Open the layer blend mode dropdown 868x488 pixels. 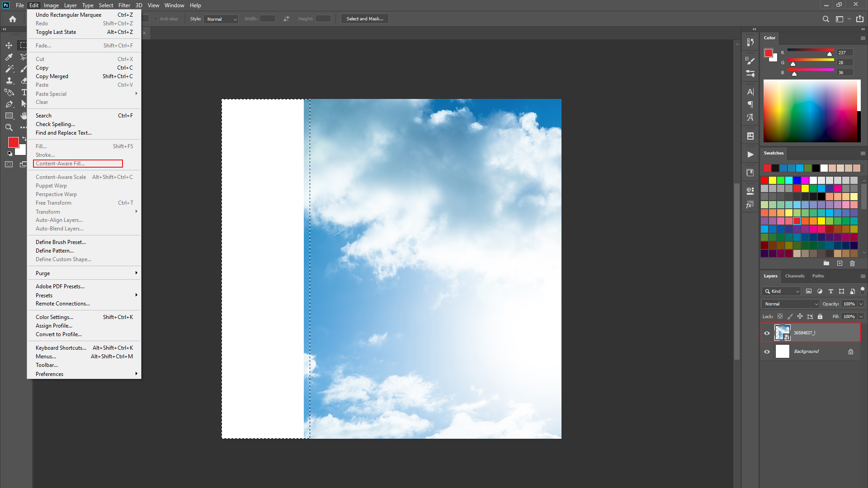click(x=790, y=304)
